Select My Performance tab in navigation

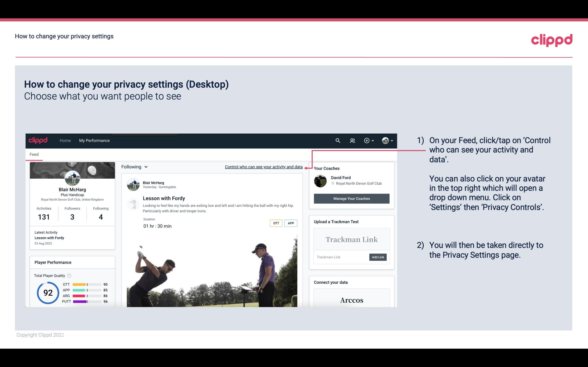94,140
